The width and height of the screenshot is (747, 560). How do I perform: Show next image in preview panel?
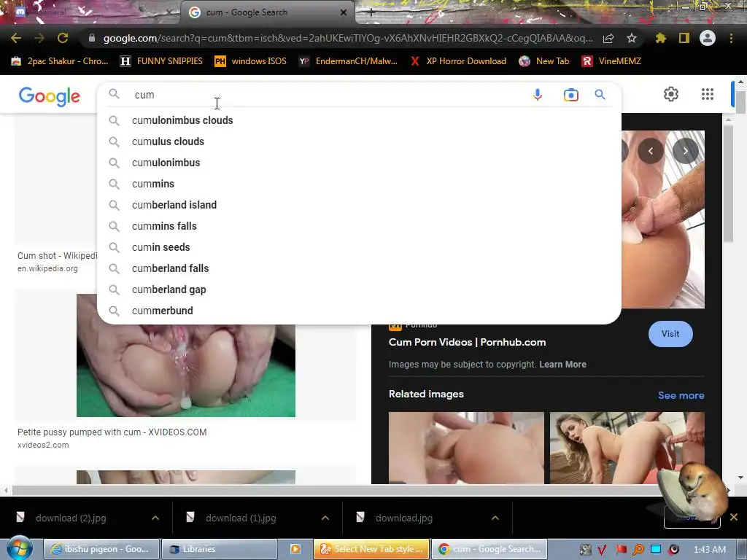pos(686,151)
